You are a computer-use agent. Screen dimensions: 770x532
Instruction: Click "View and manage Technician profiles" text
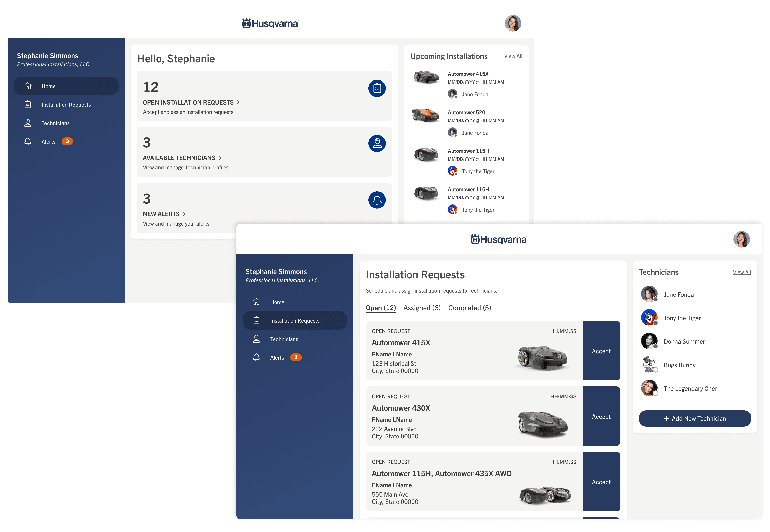tap(186, 167)
